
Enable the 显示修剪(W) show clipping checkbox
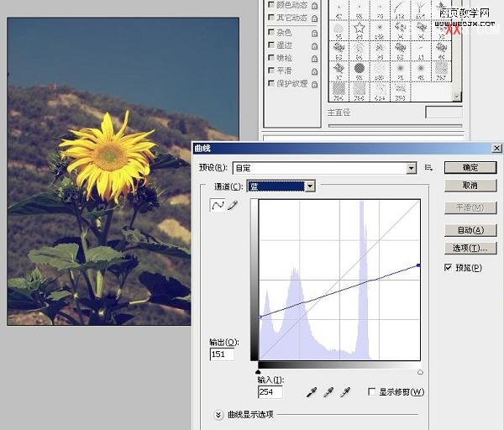point(372,392)
